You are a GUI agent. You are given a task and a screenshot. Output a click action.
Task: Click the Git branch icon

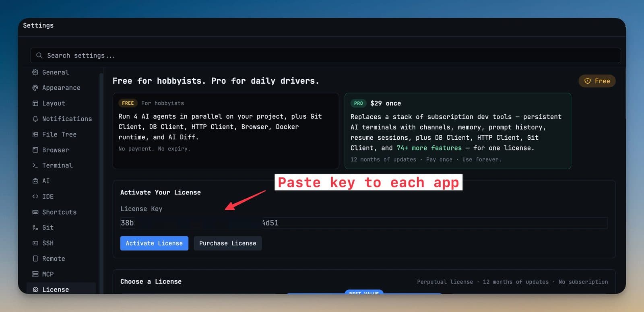click(35, 227)
